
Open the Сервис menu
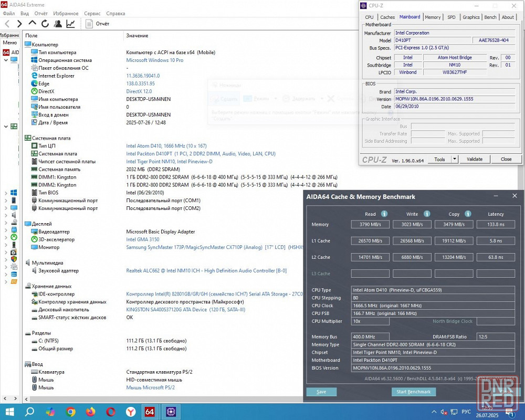(x=92, y=14)
